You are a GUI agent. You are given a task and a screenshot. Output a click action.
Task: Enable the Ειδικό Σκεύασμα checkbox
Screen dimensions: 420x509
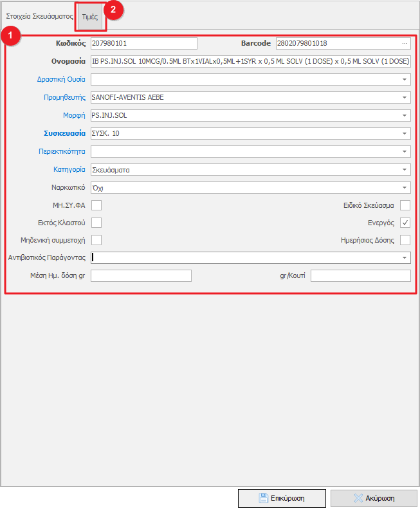405,205
